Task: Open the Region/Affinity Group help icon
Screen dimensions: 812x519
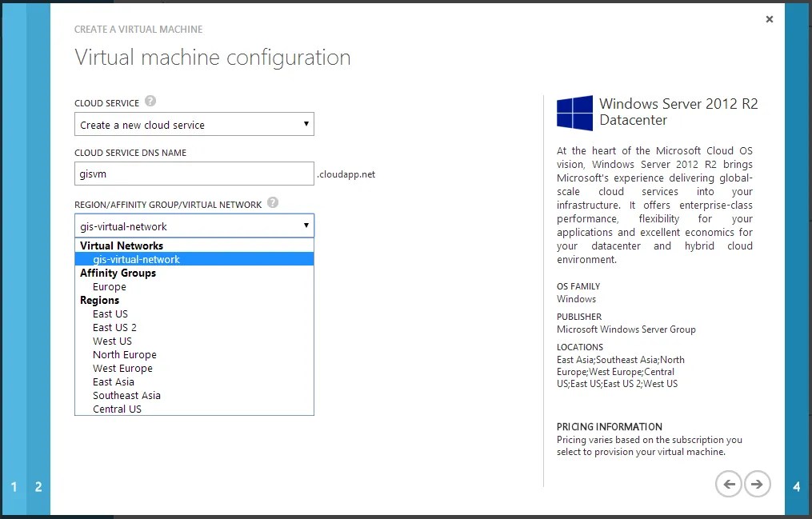Action: point(273,202)
